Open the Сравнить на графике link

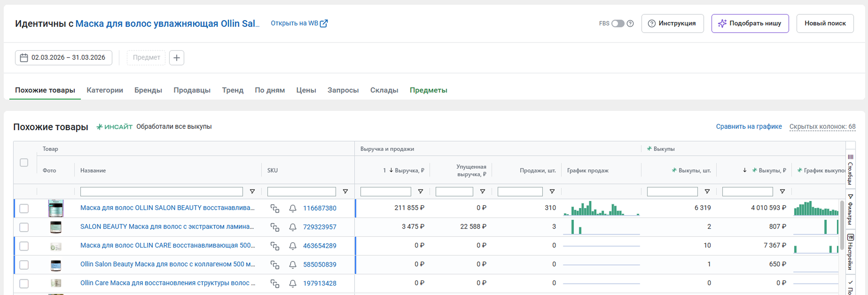pyautogui.click(x=748, y=127)
